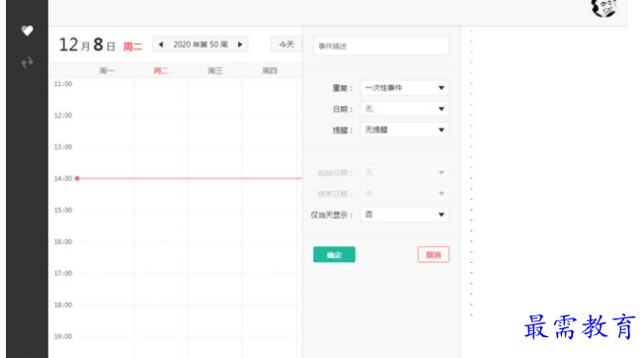
Task: Click the 18:00 time label
Action: (63, 305)
